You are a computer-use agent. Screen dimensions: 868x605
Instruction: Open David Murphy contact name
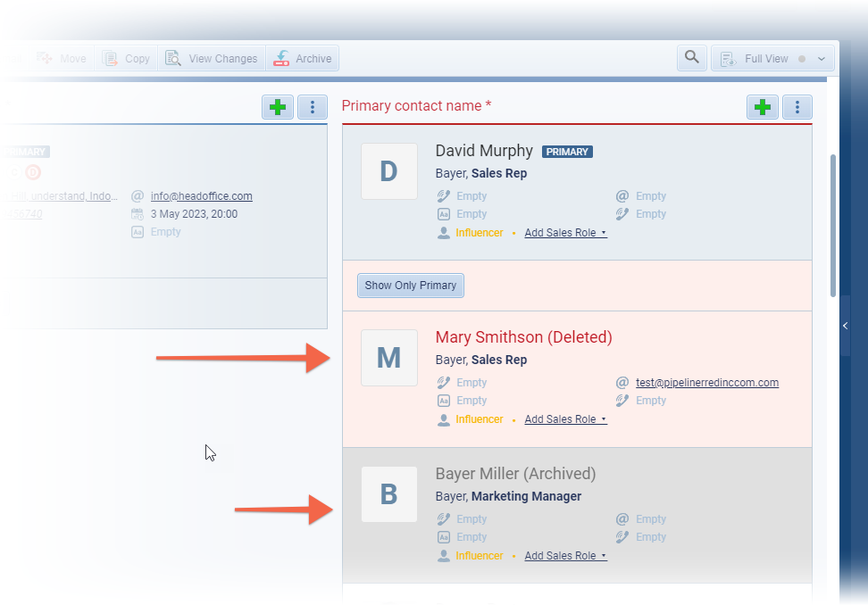pyautogui.click(x=484, y=151)
